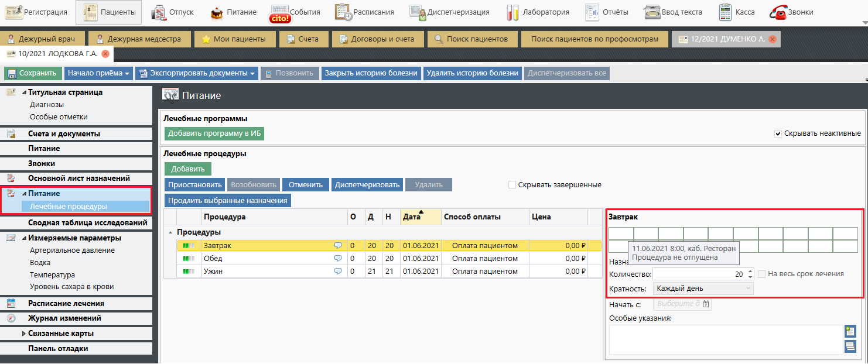Click Добавить программу в ИБ button
The width and height of the screenshot is (868, 364).
pyautogui.click(x=214, y=134)
